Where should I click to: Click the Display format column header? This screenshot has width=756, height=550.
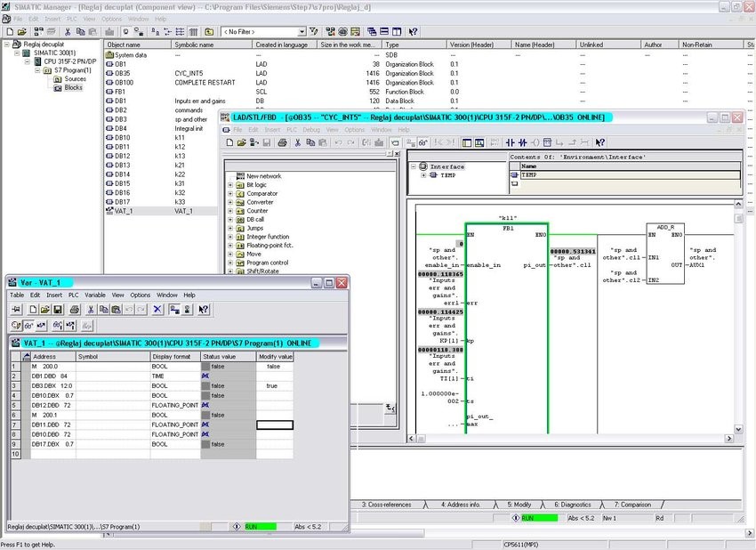tap(175, 357)
